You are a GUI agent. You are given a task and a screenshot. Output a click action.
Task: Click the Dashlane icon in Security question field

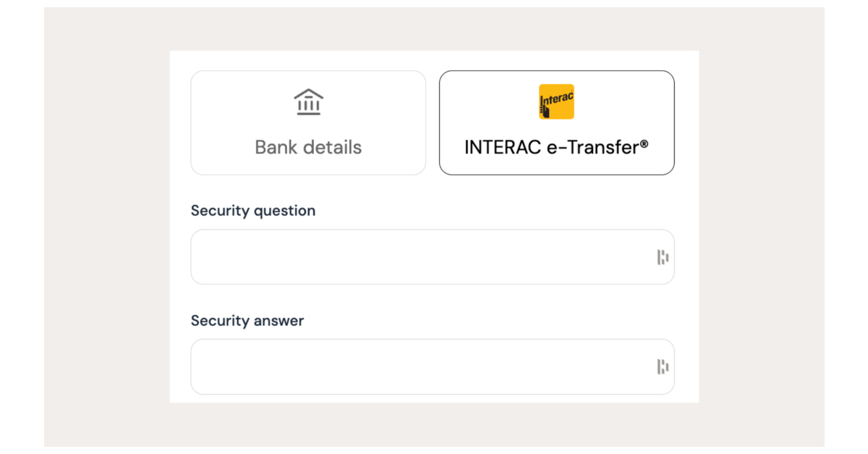pyautogui.click(x=663, y=256)
